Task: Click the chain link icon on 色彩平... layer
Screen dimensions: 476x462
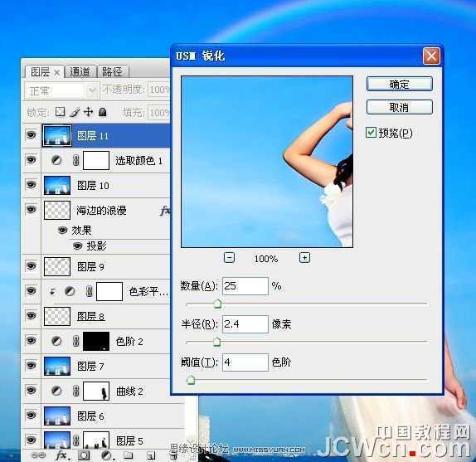Action: pyautogui.click(x=89, y=291)
